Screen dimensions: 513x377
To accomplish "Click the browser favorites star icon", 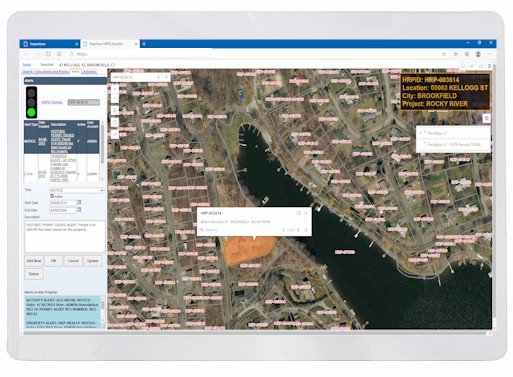I will click(x=444, y=54).
